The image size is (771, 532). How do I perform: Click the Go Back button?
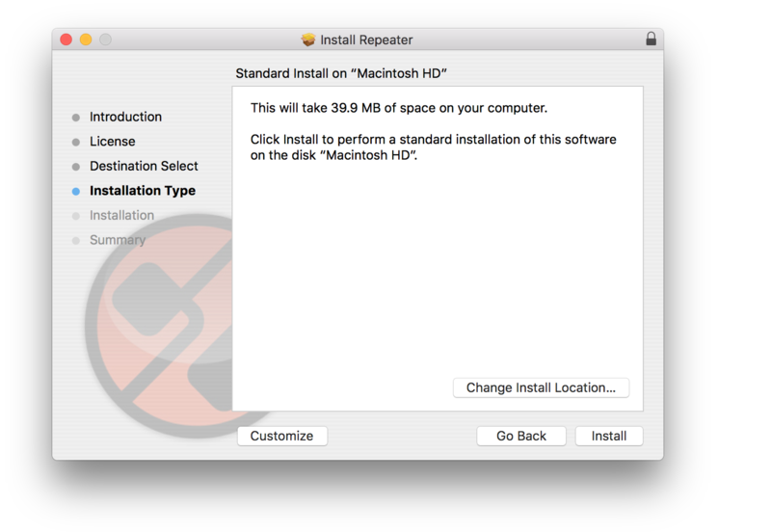(x=521, y=436)
